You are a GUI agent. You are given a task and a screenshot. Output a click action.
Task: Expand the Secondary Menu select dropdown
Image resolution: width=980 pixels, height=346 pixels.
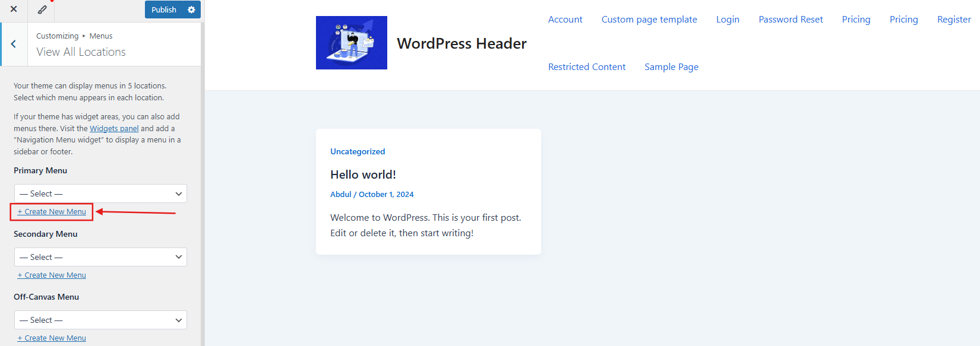click(x=100, y=257)
